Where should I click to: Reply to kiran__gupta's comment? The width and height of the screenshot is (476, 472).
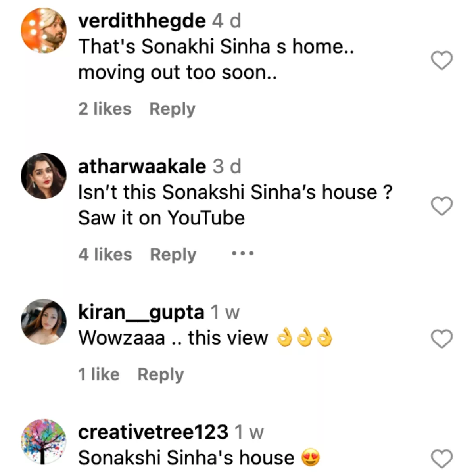coord(161,374)
